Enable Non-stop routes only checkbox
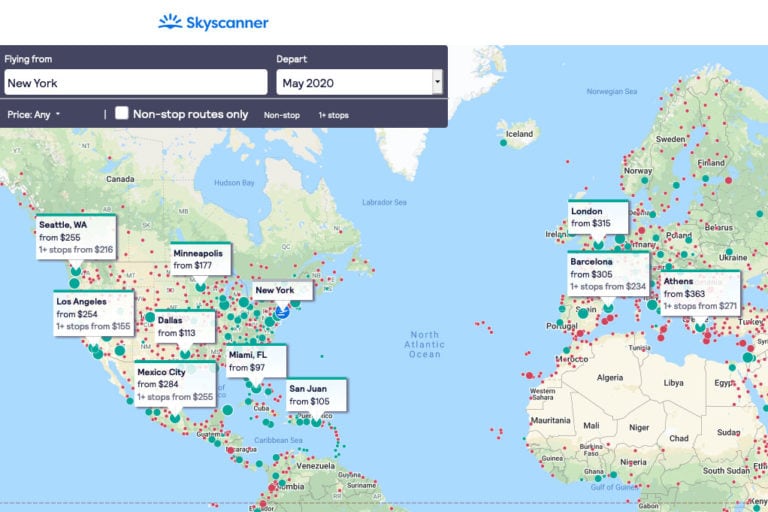 121,113
